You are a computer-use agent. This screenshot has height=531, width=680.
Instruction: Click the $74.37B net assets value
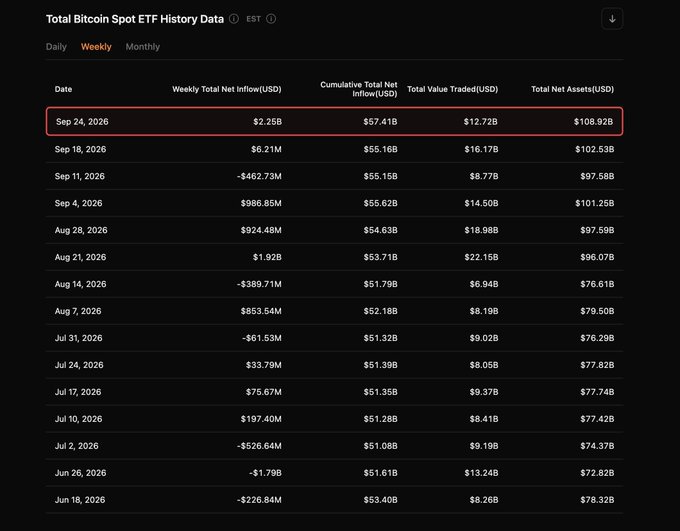[597, 445]
